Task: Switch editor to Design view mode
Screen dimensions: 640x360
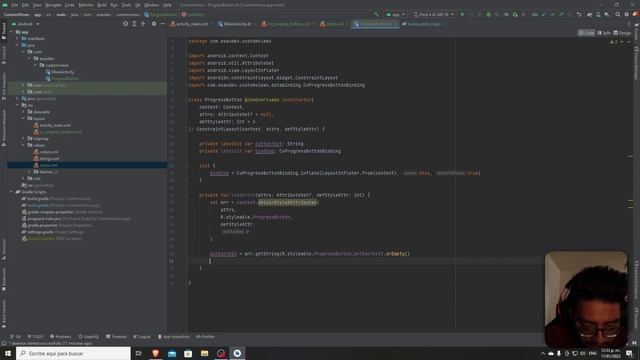Action: pos(622,33)
